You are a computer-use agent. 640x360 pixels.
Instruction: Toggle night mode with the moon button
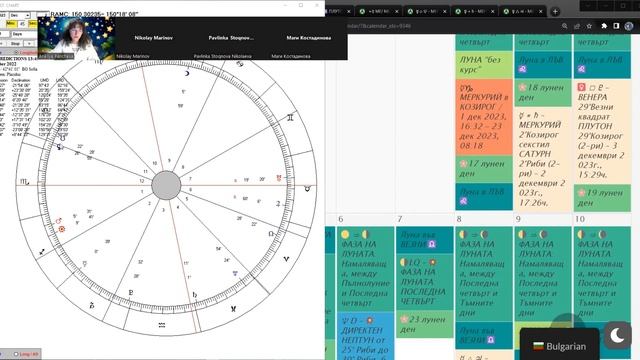(x=617, y=336)
